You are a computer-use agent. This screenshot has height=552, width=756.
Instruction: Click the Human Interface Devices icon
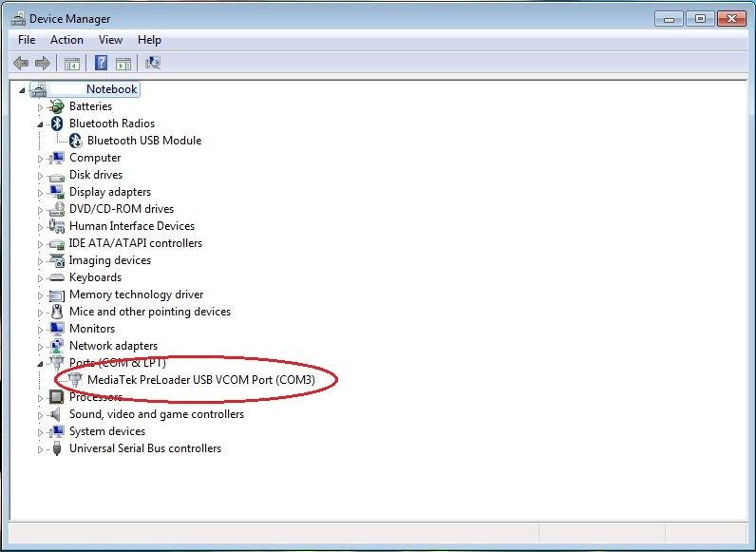[57, 226]
